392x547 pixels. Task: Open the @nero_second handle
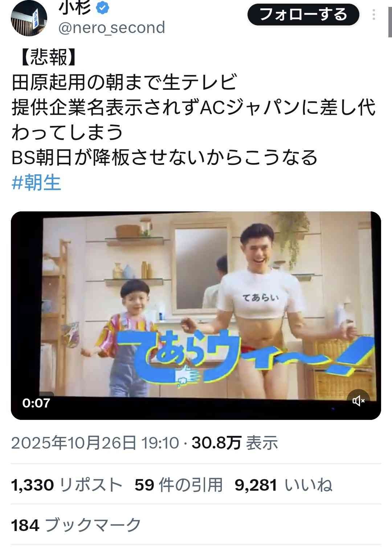(x=112, y=28)
